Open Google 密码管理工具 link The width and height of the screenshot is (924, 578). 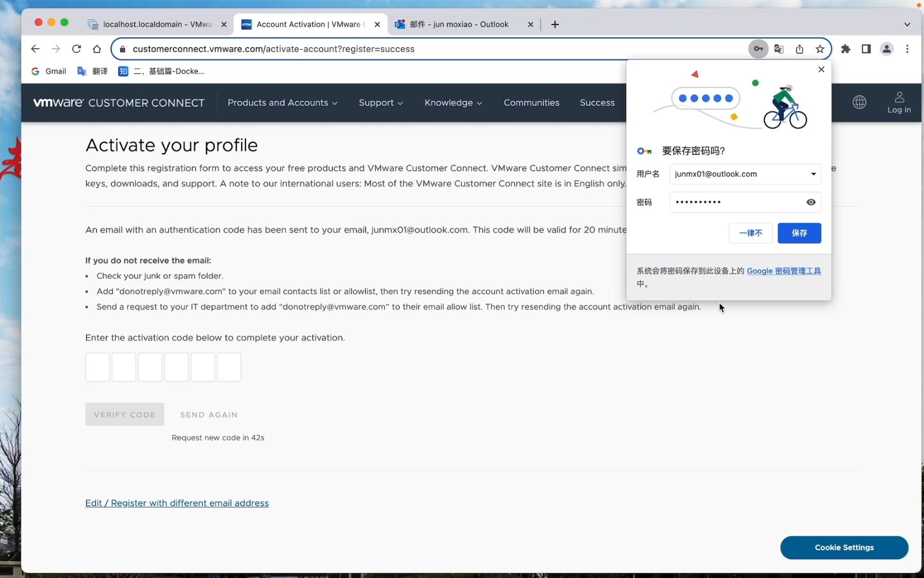[x=783, y=271]
